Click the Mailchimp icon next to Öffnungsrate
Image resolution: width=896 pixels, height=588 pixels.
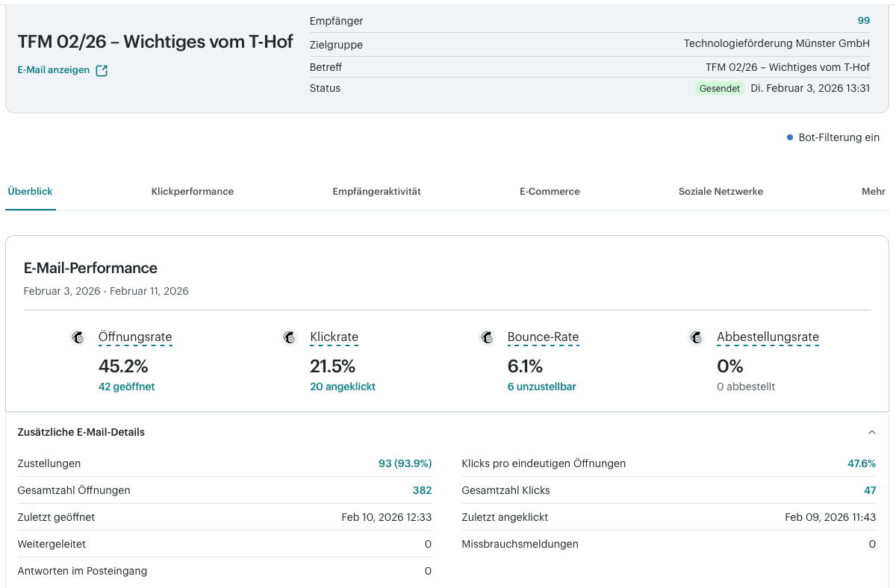point(78,337)
